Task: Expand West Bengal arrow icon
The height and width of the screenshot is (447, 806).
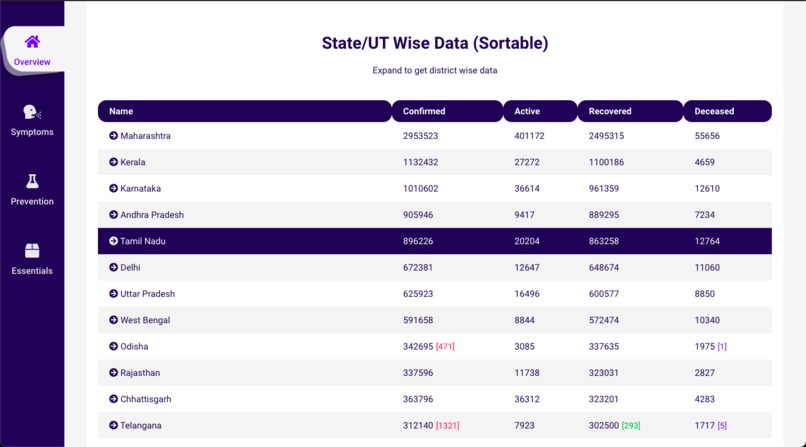Action: tap(114, 320)
